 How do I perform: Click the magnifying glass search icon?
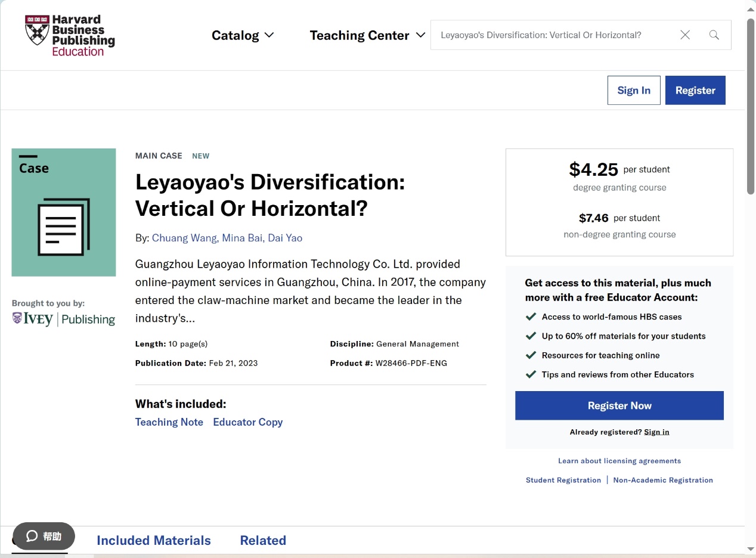click(x=714, y=35)
